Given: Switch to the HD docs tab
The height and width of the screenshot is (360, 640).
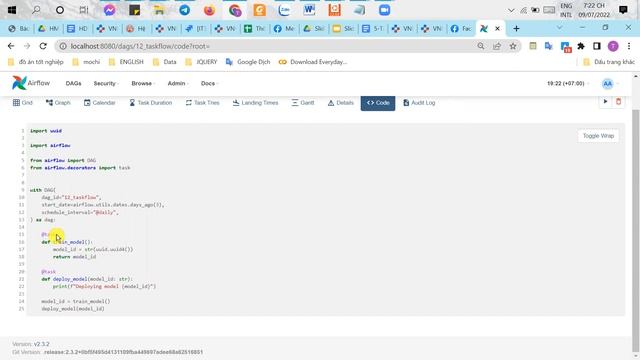Looking at the screenshot, I should tap(77, 29).
